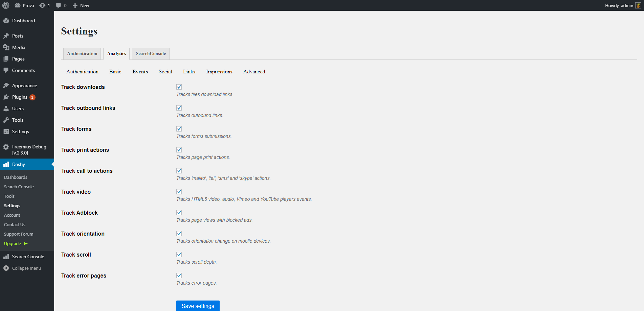Uncheck Track error pages option
This screenshot has height=311, width=644.
[179, 276]
